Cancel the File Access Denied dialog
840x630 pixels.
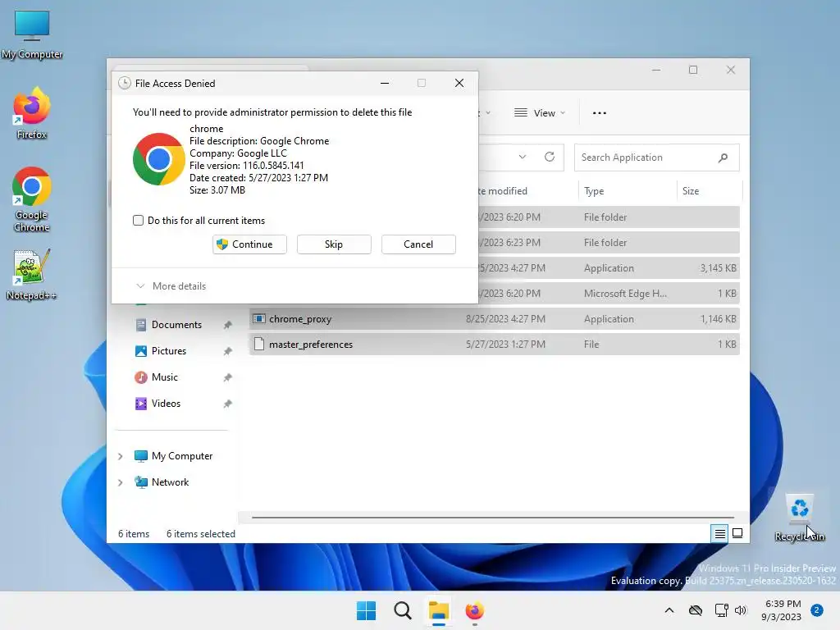418,244
